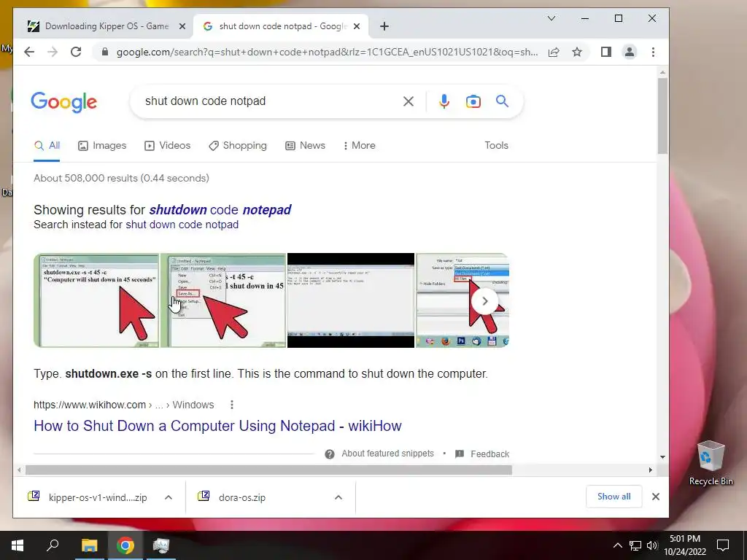Switch to News results
The height and width of the screenshot is (560, 747).
[305, 146]
